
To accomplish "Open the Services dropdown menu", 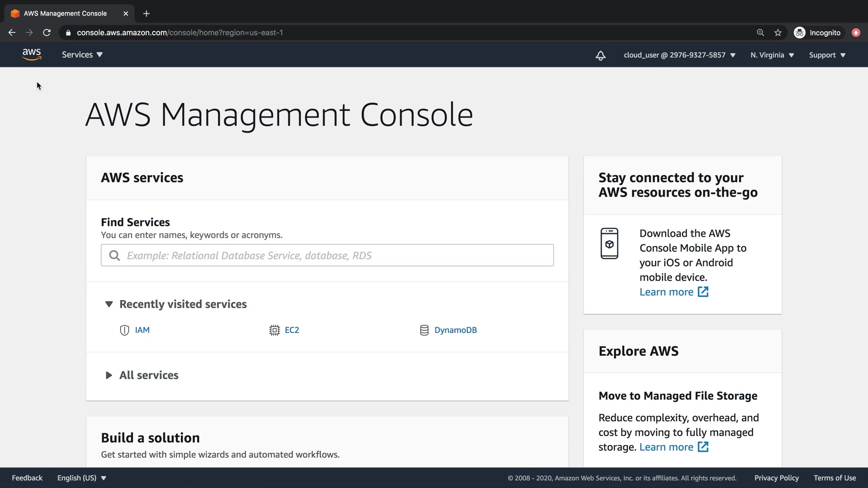I will 82,55.
